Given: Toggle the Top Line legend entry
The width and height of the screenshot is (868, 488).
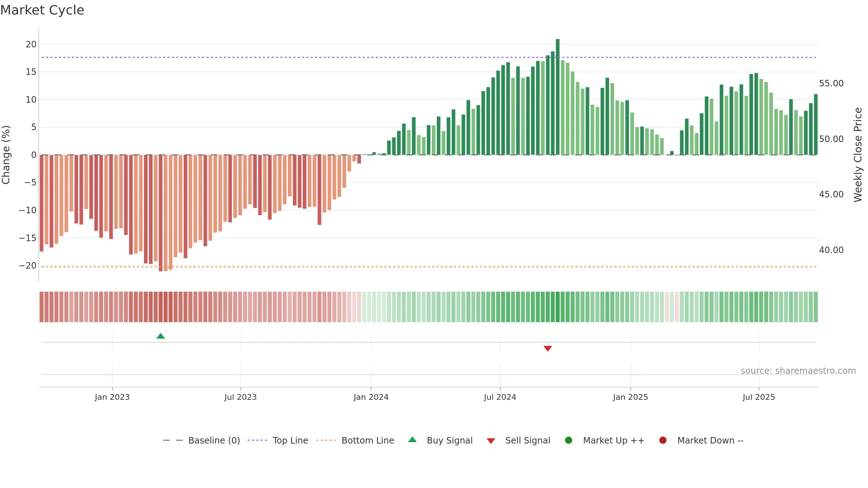Looking at the screenshot, I should 278,441.
